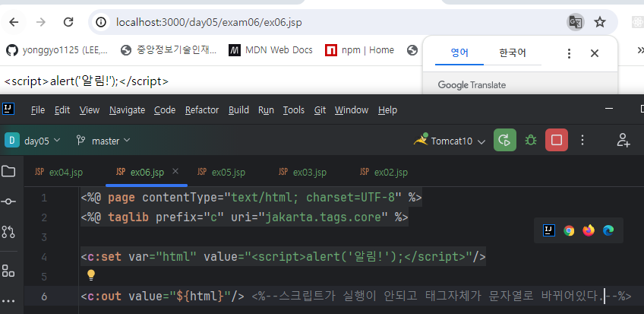
Task: Expand the day05 project dropdown
Action: (x=33, y=141)
